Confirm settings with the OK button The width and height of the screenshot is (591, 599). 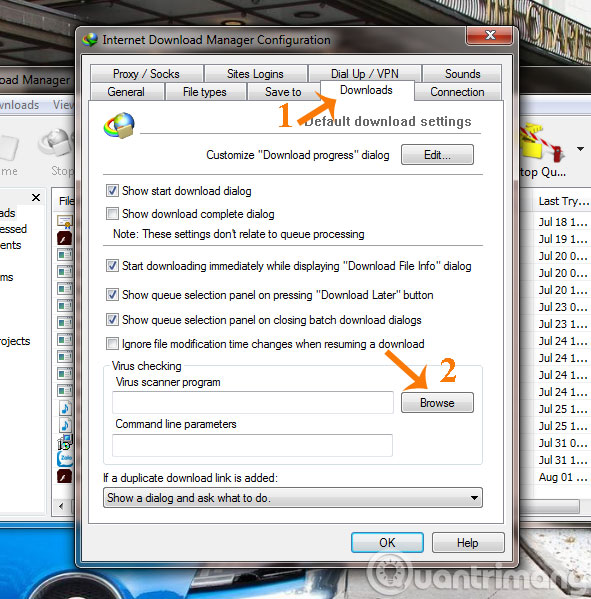tap(387, 542)
